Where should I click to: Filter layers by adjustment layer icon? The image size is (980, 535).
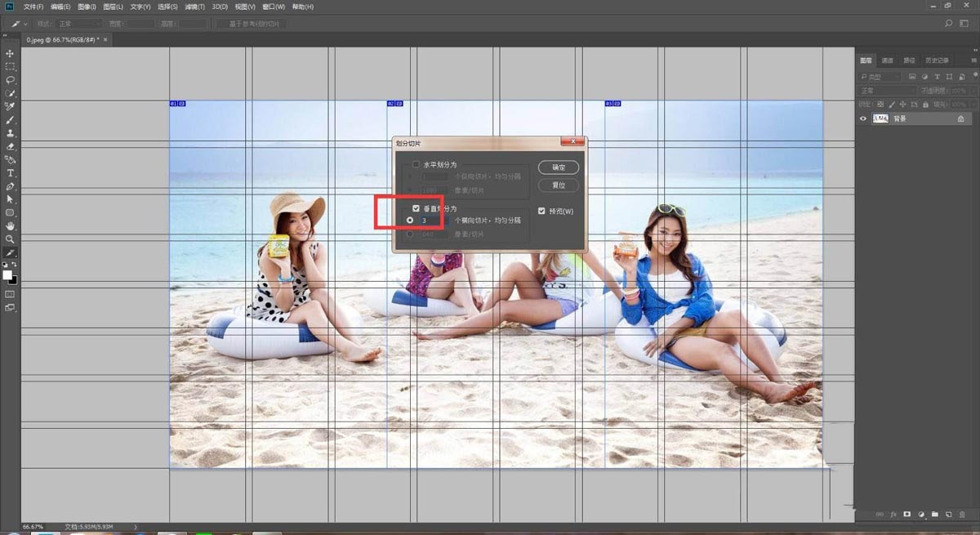(925, 77)
